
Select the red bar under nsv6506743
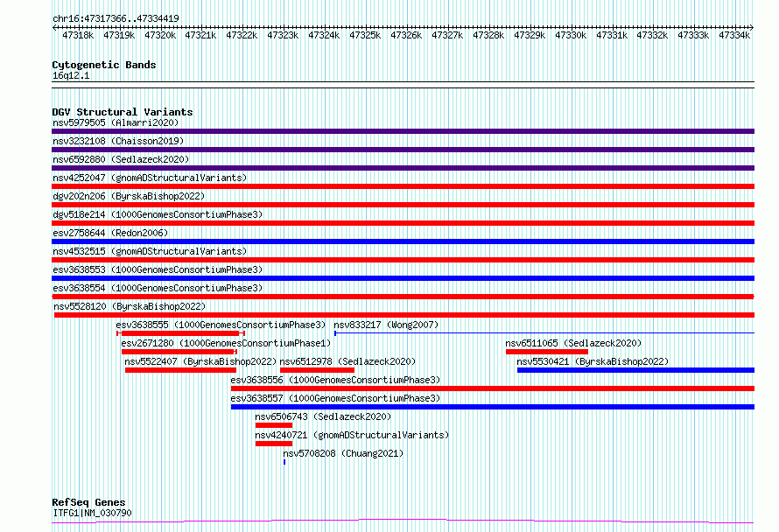point(274,425)
